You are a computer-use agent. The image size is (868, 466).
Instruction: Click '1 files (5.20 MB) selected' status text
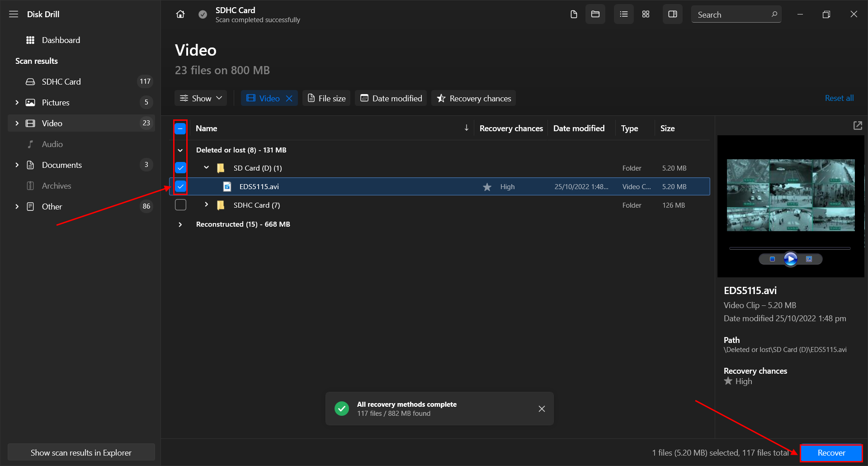[x=695, y=453]
